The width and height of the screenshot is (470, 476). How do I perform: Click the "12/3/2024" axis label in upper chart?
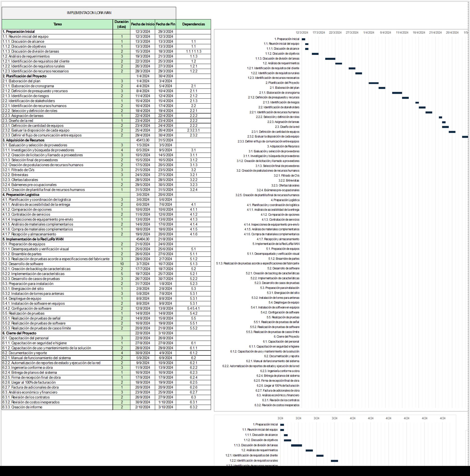tap(302, 33)
